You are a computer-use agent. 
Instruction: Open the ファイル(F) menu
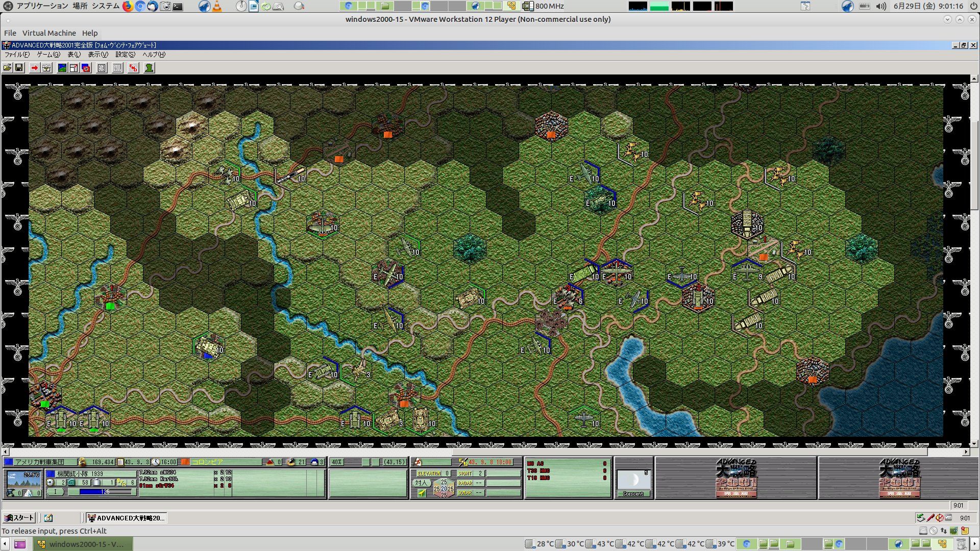click(x=16, y=55)
